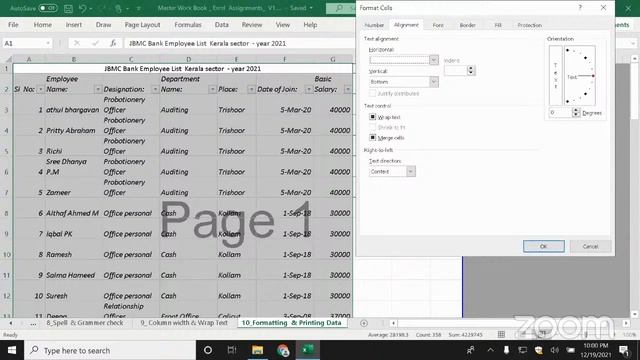Open the Horizontal alignment dropdown
This screenshot has height=360, width=640.
[x=433, y=60]
